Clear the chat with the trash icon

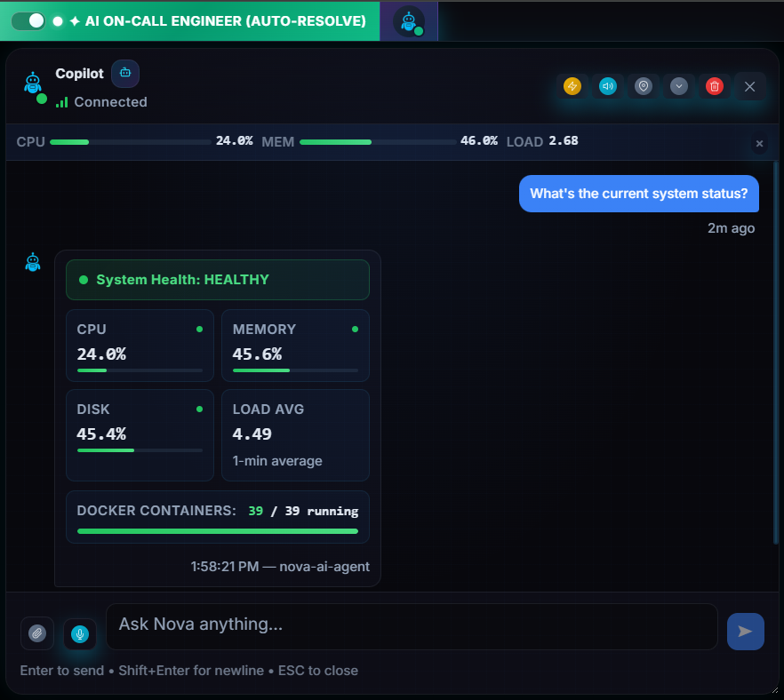point(715,86)
